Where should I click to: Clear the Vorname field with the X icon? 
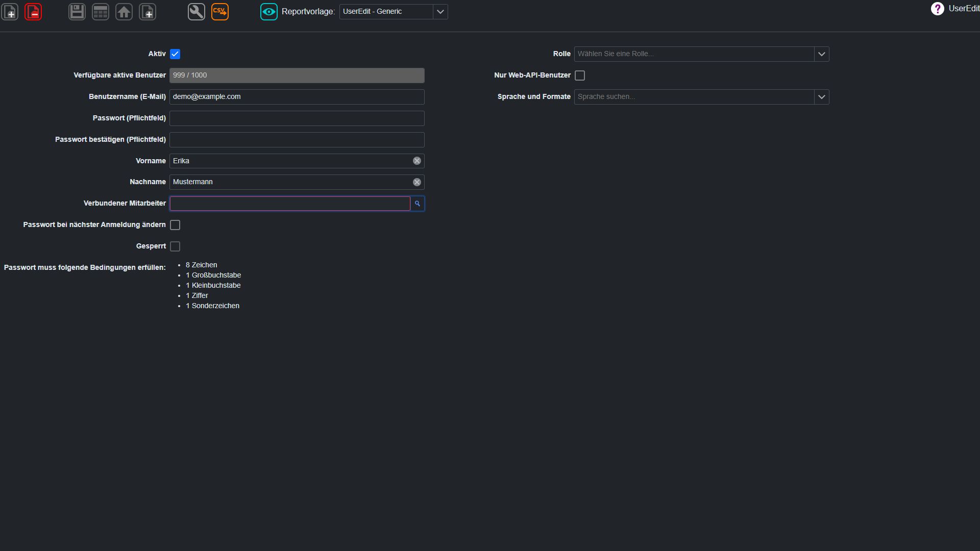[x=417, y=161]
